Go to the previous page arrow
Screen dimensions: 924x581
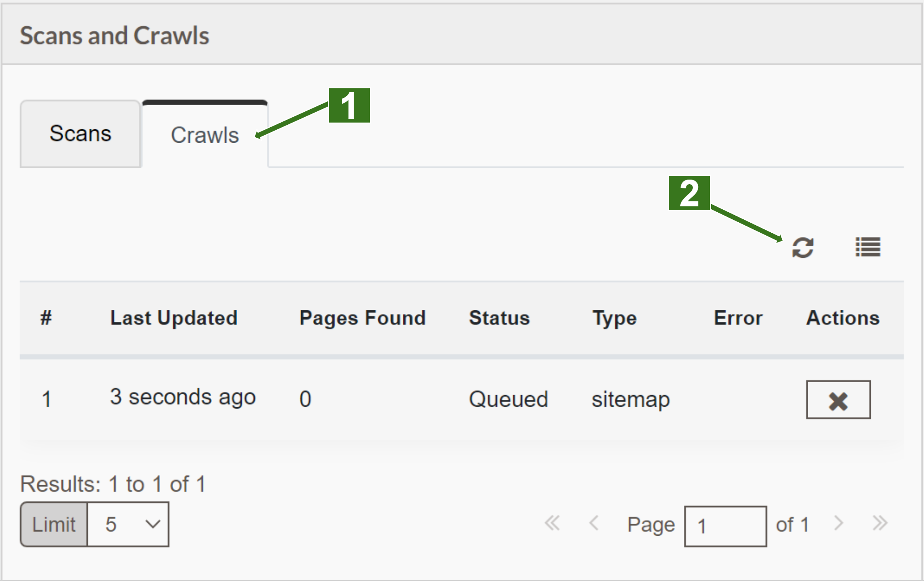594,523
